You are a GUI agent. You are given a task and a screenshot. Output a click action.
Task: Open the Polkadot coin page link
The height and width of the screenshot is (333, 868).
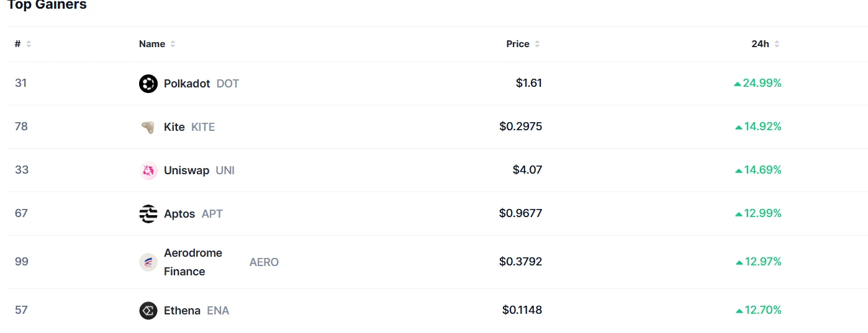click(187, 83)
